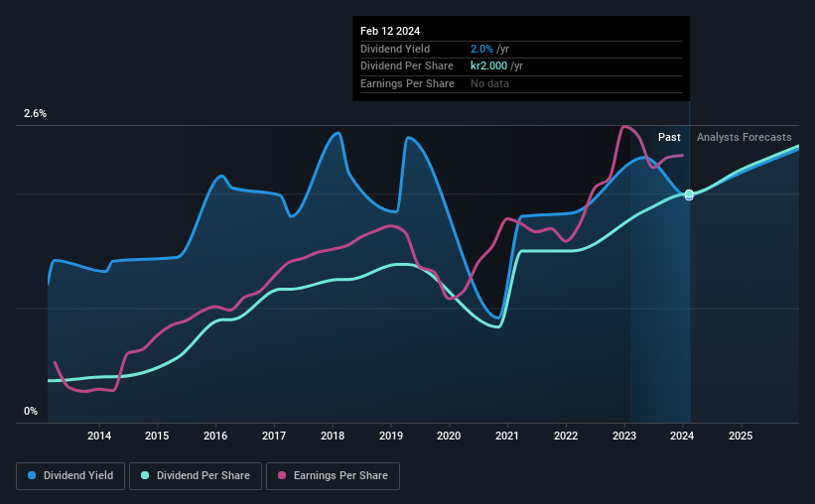
Task: Click the 2018 x-axis year label
Action: click(x=333, y=436)
